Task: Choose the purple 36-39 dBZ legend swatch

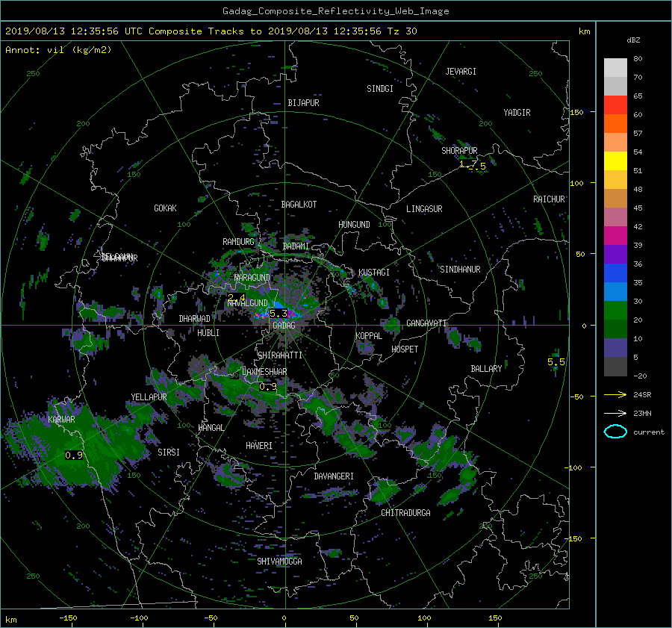Action: [615, 255]
